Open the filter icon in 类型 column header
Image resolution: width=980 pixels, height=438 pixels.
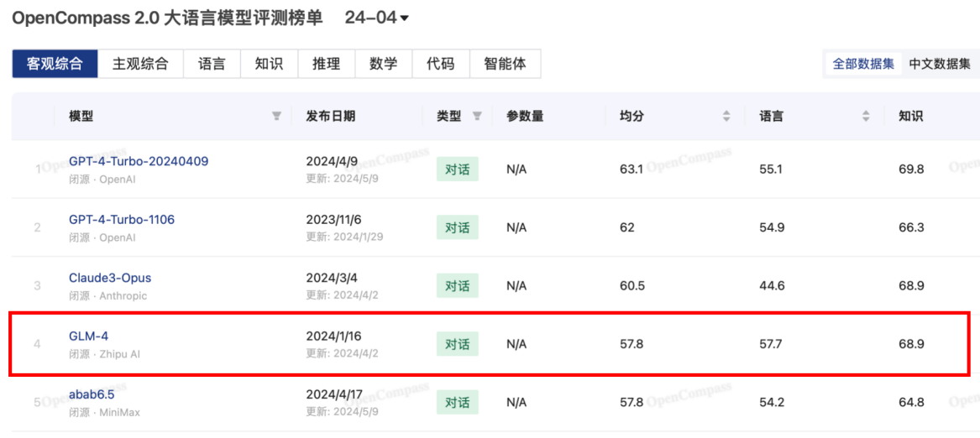coord(478,117)
